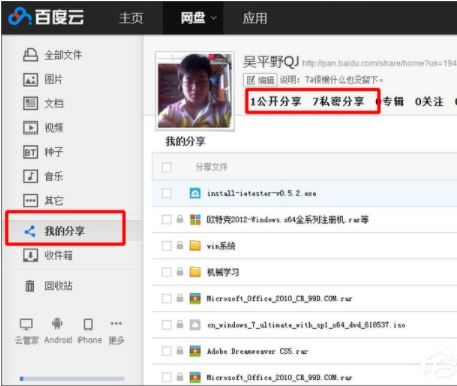Open the pan.baidu.com share home link

pos(379,63)
